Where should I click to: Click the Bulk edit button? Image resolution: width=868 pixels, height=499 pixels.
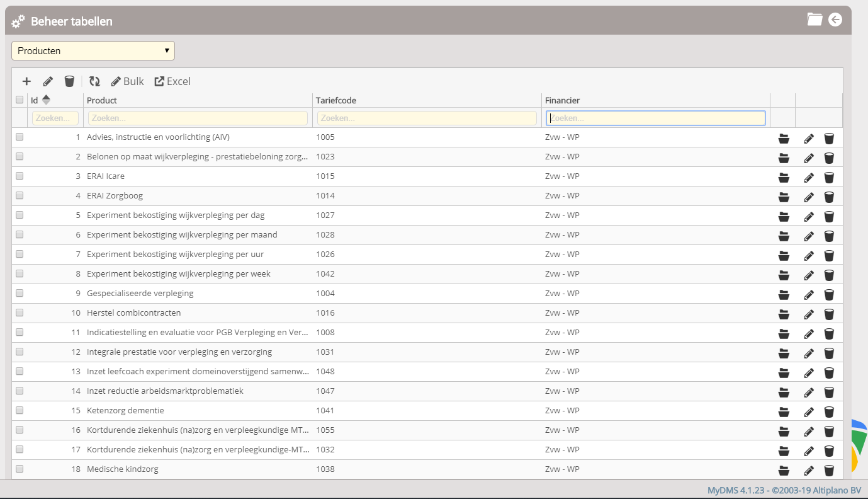[128, 81]
